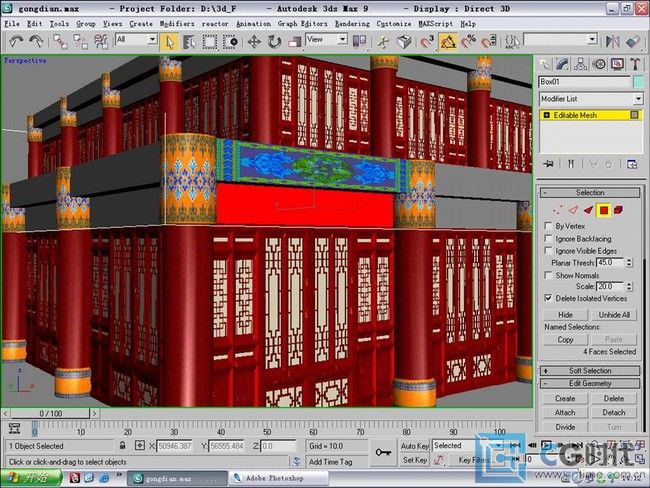
Task: Click the Select and Manipulate icon
Action: pos(384,42)
